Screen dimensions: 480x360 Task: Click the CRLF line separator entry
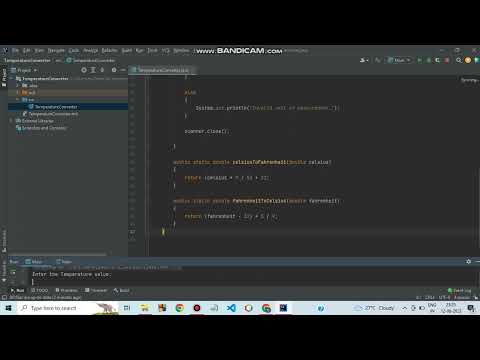click(430, 297)
